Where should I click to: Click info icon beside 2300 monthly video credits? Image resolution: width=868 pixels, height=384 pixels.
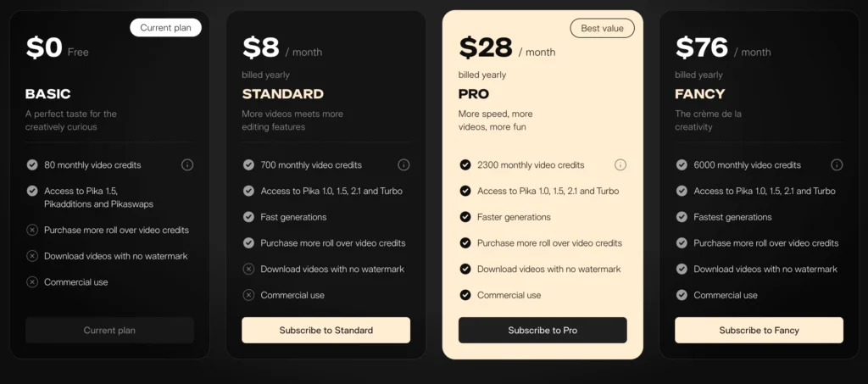coord(620,165)
